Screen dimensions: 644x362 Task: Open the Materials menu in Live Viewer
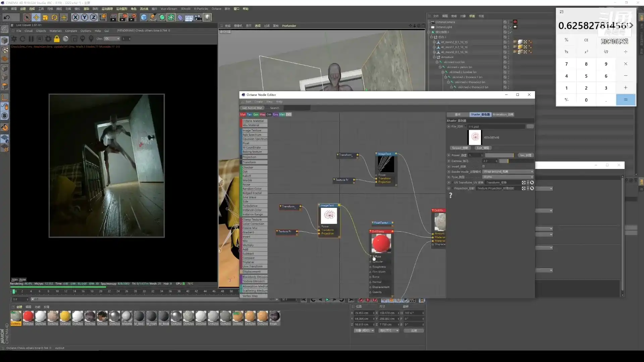[x=55, y=31]
